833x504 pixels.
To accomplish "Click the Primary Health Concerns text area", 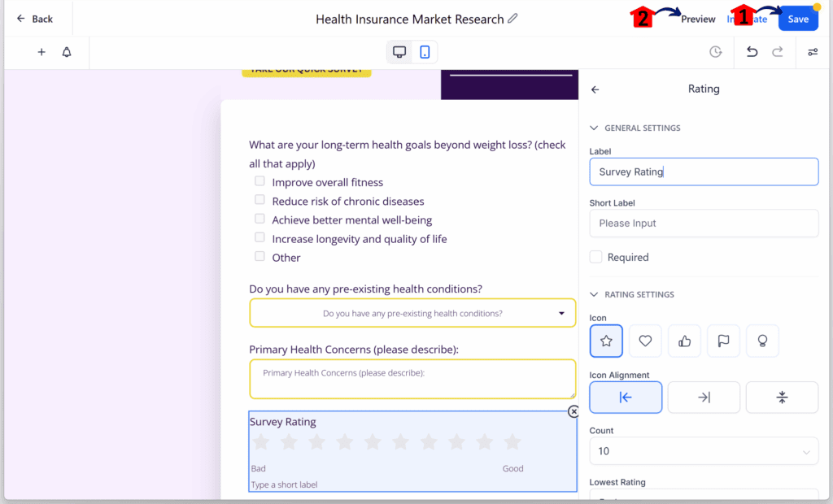I will pyautogui.click(x=412, y=379).
